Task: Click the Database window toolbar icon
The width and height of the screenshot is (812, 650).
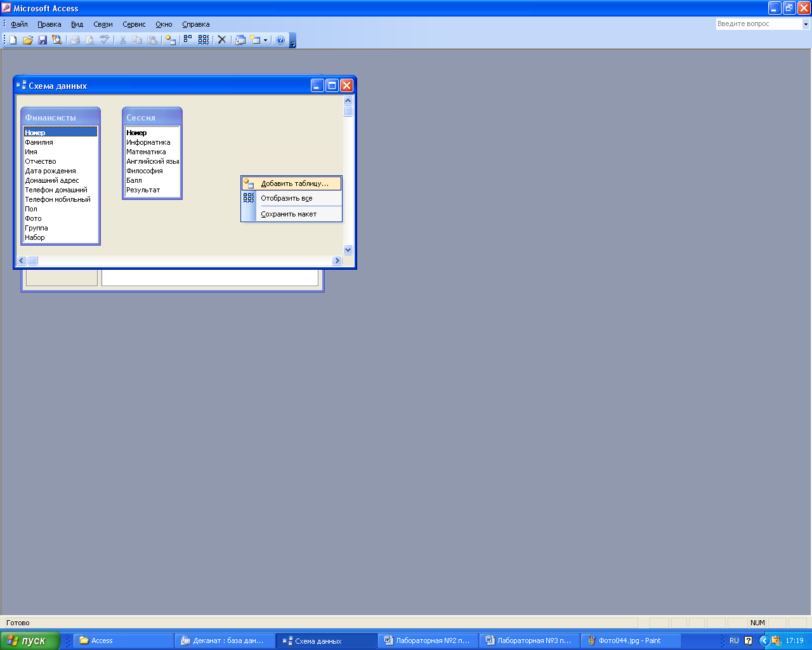Action: tap(240, 40)
